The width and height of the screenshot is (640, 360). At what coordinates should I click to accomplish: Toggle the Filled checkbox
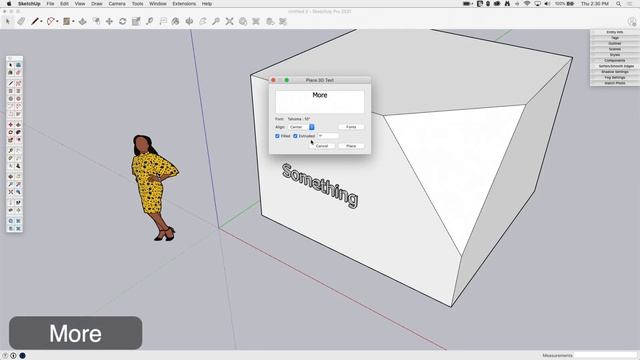(x=278, y=136)
